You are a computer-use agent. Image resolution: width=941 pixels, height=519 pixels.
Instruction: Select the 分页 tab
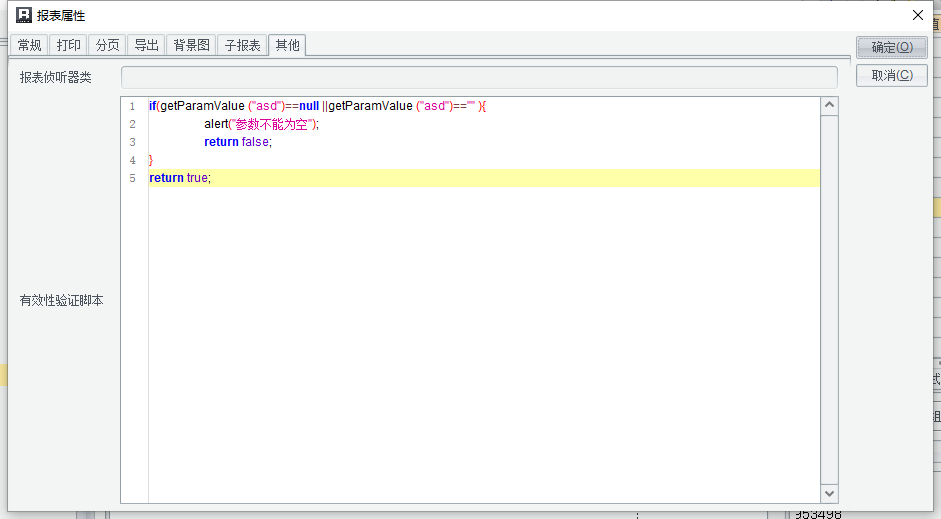click(x=108, y=45)
